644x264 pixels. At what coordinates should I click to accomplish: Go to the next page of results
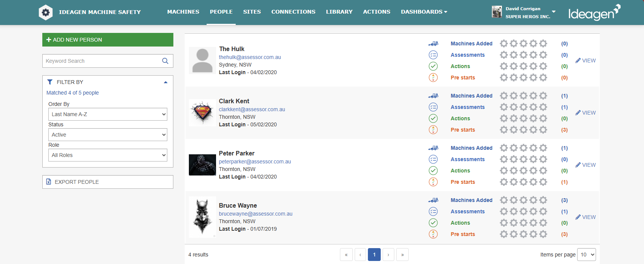point(388,255)
